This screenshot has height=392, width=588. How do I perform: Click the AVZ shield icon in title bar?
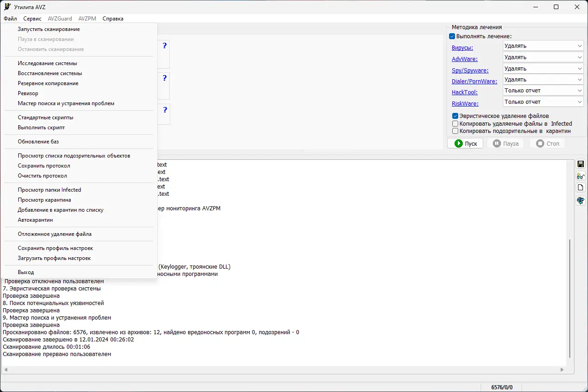[7, 7]
